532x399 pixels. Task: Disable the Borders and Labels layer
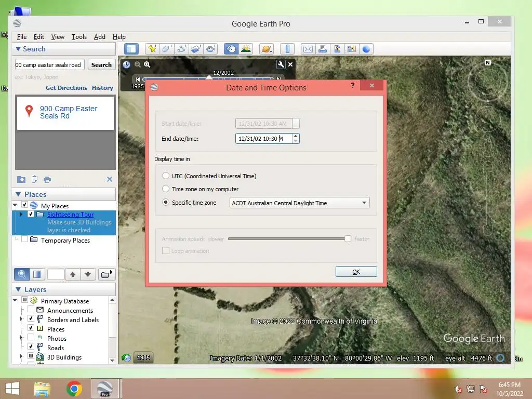click(x=31, y=318)
